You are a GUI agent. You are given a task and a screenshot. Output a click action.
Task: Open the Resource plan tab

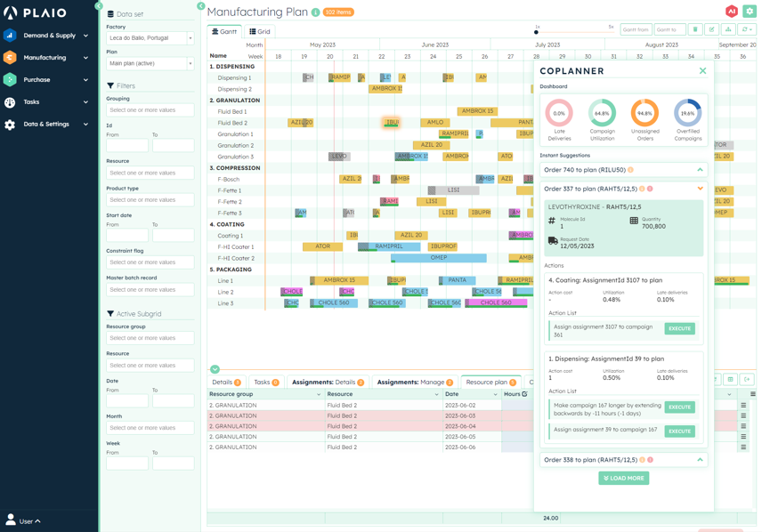(490, 383)
